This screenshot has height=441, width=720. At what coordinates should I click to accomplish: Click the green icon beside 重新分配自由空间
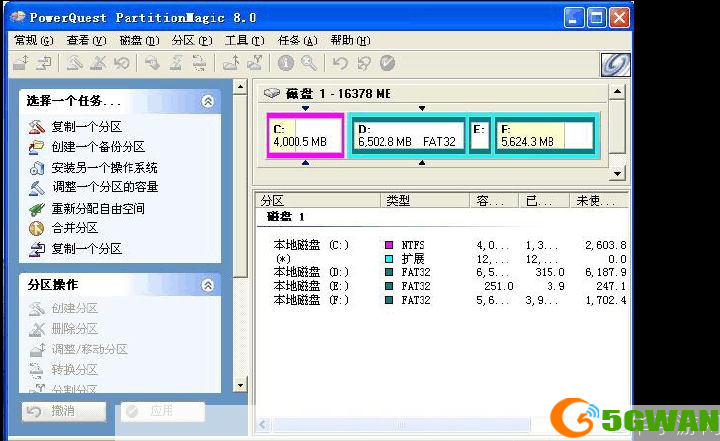tap(36, 209)
